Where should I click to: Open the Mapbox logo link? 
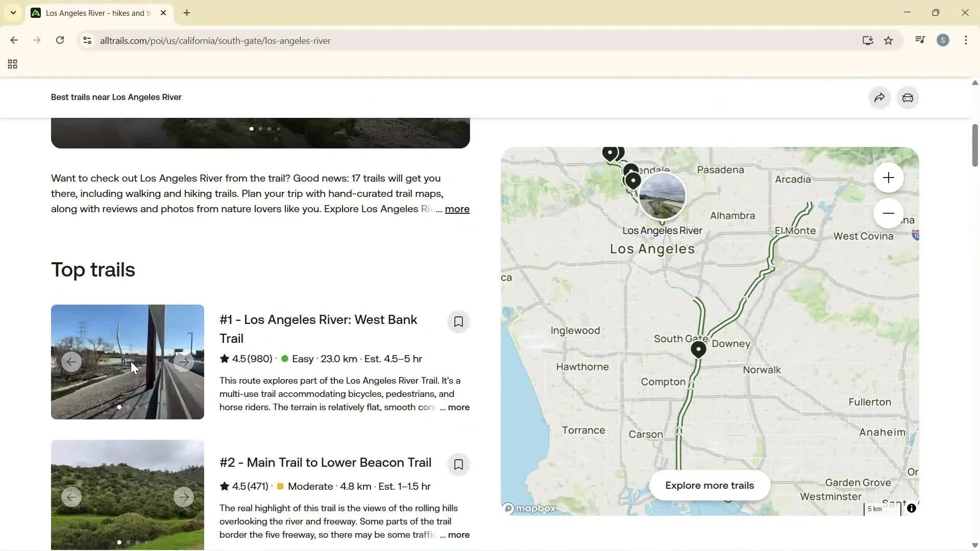(x=530, y=508)
